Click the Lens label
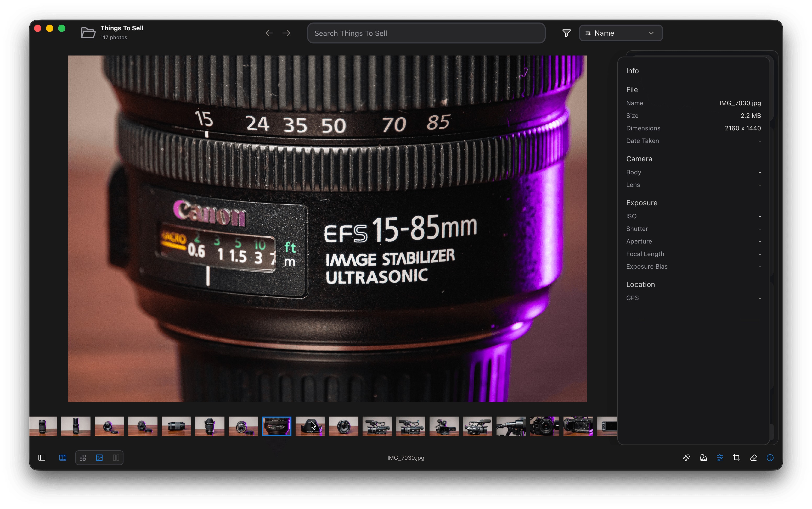Viewport: 812px width, 509px height. 633,185
